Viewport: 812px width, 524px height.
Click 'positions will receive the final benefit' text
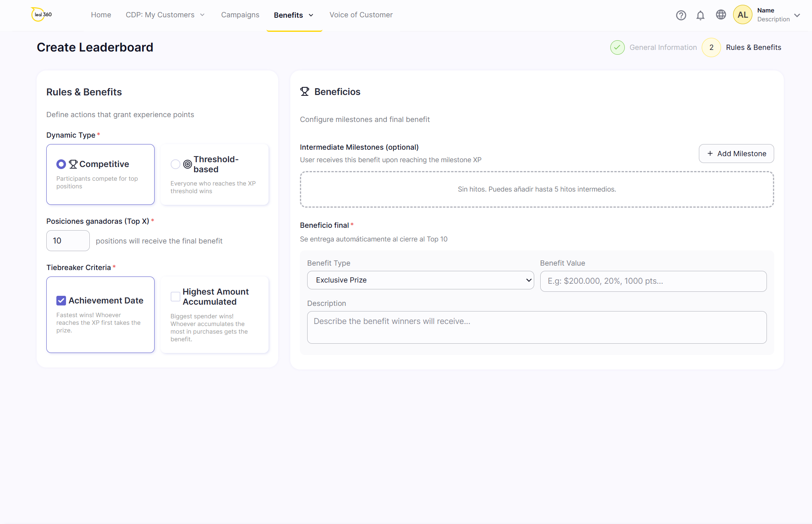[159, 241]
